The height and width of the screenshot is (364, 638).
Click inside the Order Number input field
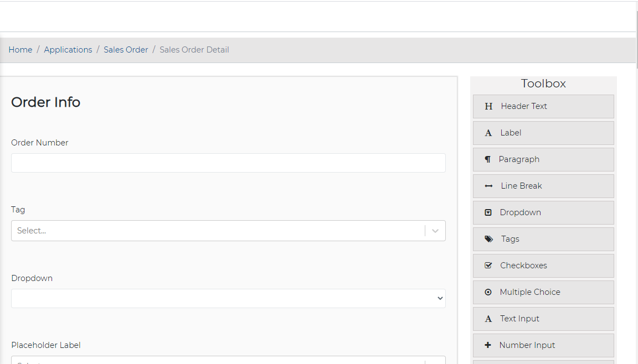[x=228, y=163]
